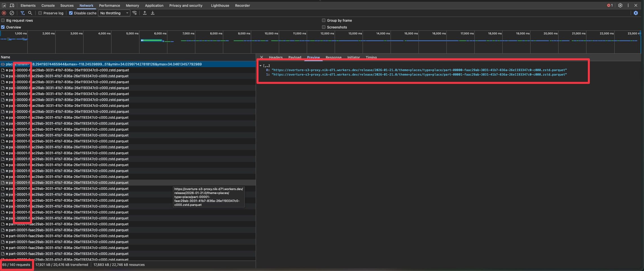Open the Console panel

click(x=48, y=5)
